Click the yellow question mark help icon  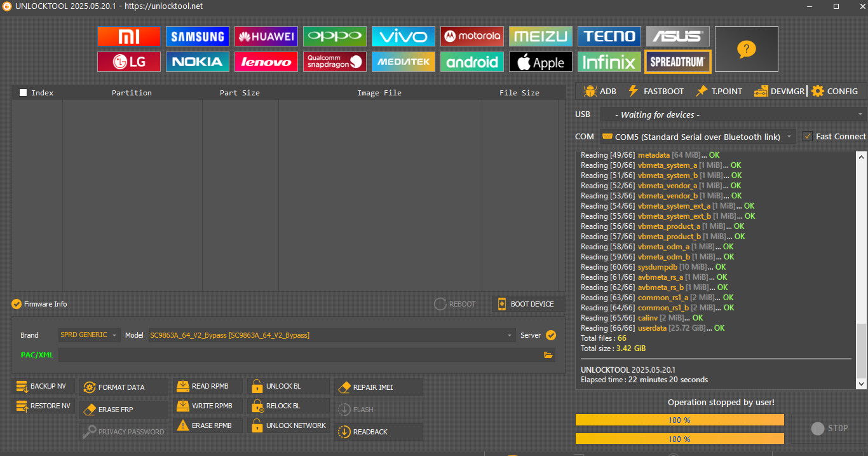[x=746, y=49]
